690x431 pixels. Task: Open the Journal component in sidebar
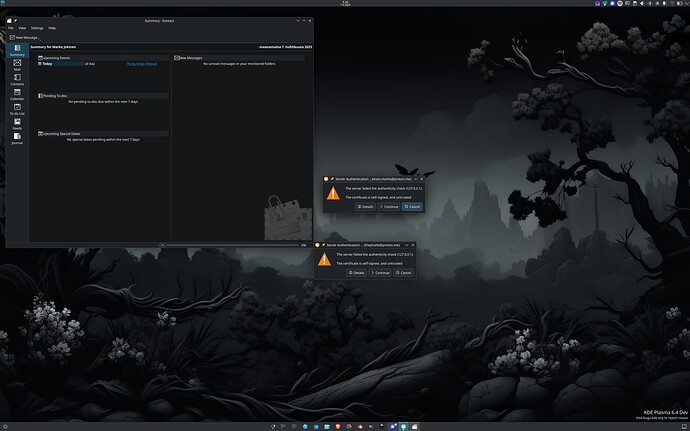17,138
